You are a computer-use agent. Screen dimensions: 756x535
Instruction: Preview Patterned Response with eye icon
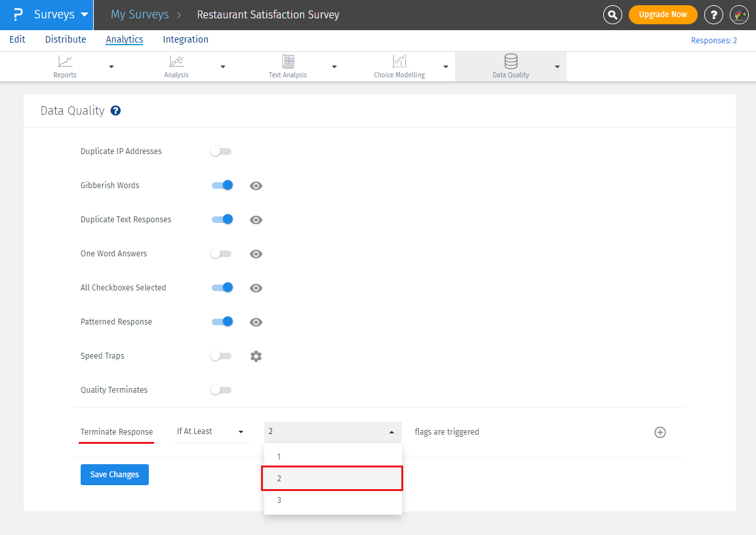click(256, 322)
